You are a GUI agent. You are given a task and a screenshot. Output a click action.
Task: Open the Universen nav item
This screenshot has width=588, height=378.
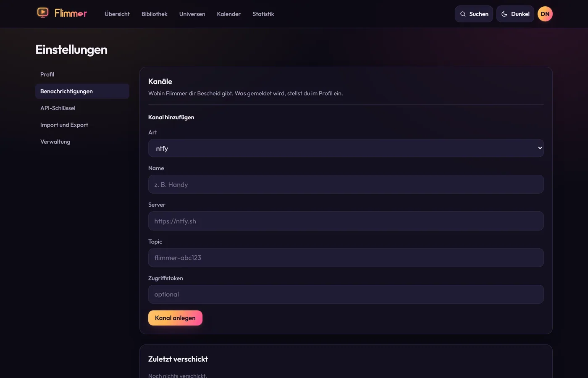click(x=192, y=14)
